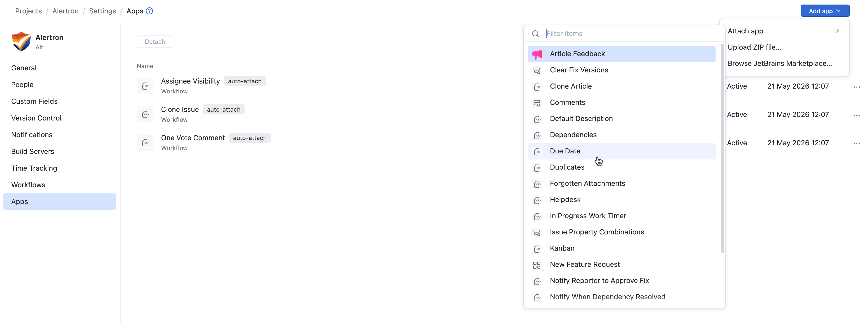The image size is (868, 322).
Task: Click the Apps help question mark icon
Action: click(x=149, y=11)
